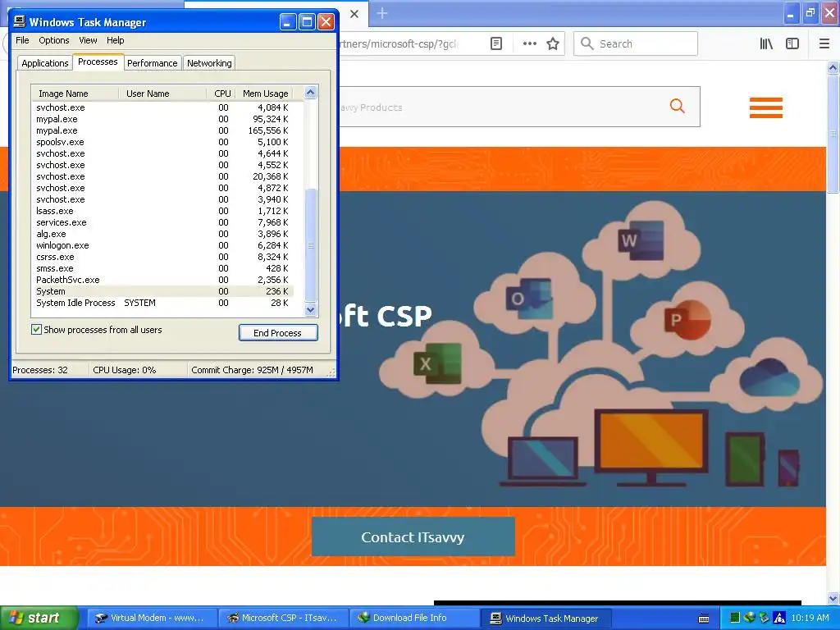Sort processes by CPU column header
The image size is (840, 630).
pyautogui.click(x=221, y=94)
